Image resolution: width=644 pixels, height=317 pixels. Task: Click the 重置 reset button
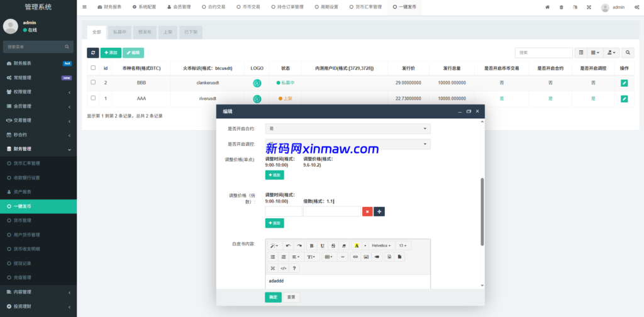291,298
